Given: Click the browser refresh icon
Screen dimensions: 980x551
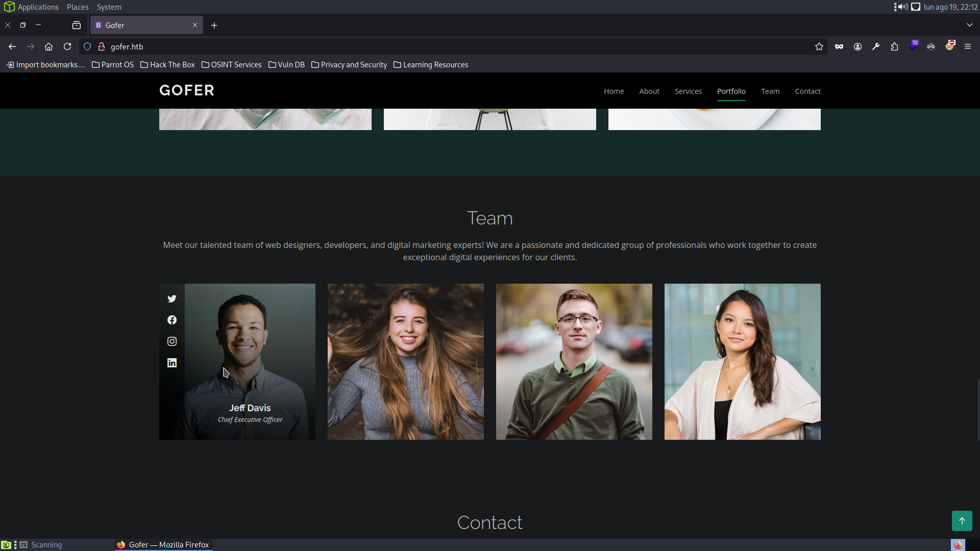Looking at the screenshot, I should point(67,46).
